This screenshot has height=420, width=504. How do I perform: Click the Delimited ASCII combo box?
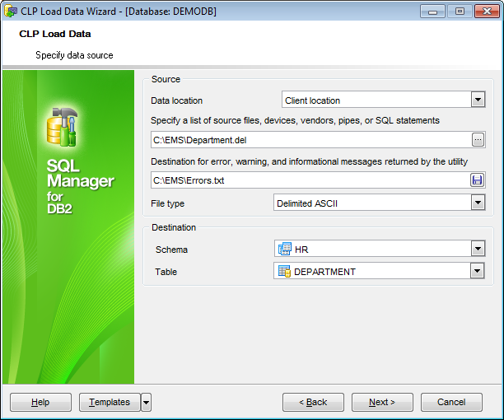point(380,203)
